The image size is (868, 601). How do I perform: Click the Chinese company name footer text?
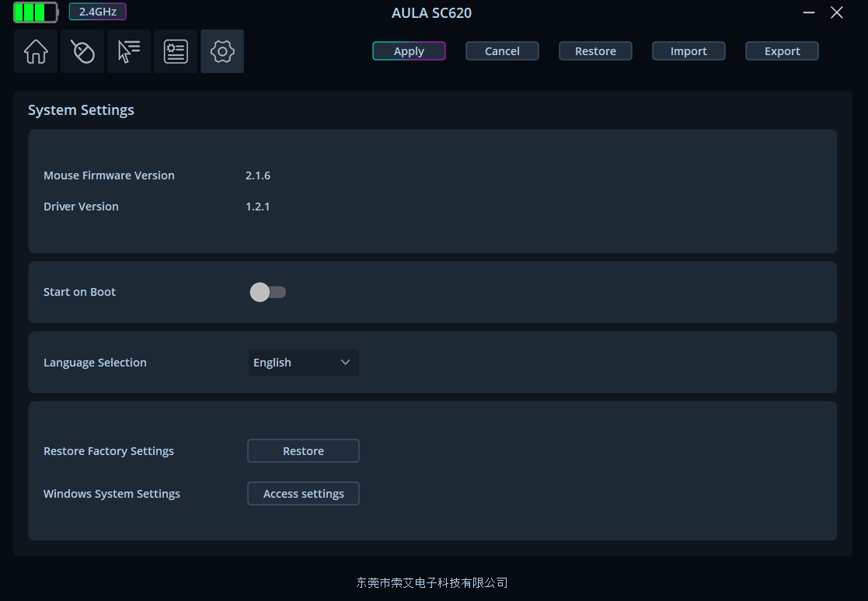(x=432, y=583)
